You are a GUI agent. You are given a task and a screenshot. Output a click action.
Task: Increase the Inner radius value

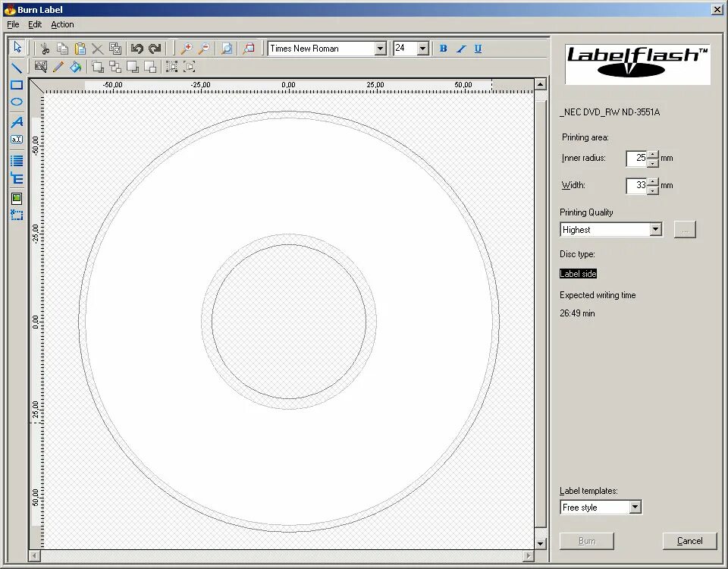coord(653,154)
